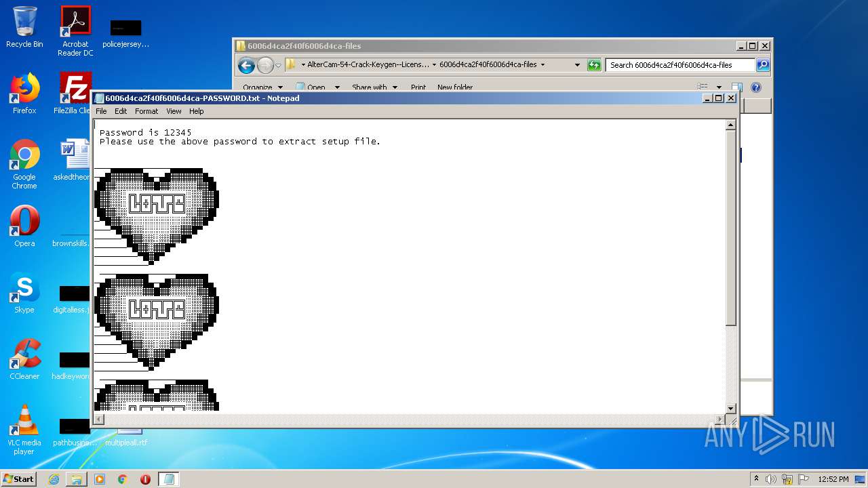Click the 'Please use the above password' line
The width and height of the screenshot is (868, 488).
[x=239, y=142]
